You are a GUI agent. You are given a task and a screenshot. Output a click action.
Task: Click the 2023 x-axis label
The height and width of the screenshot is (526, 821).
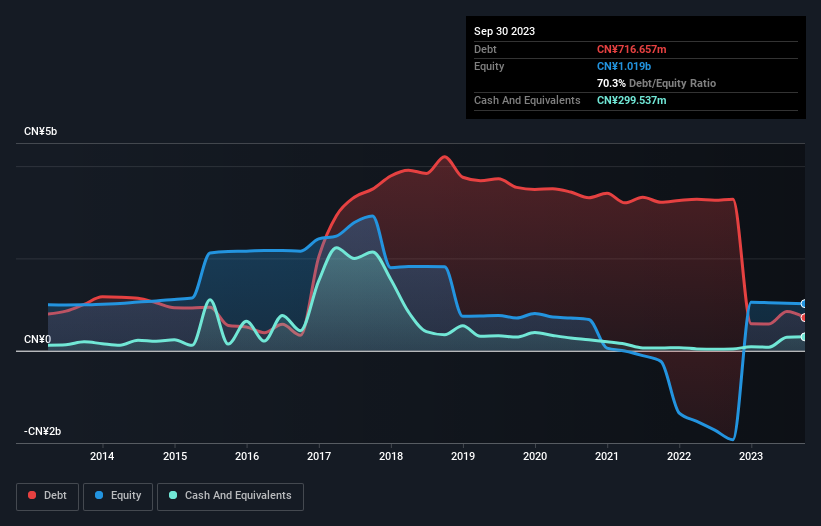751,456
